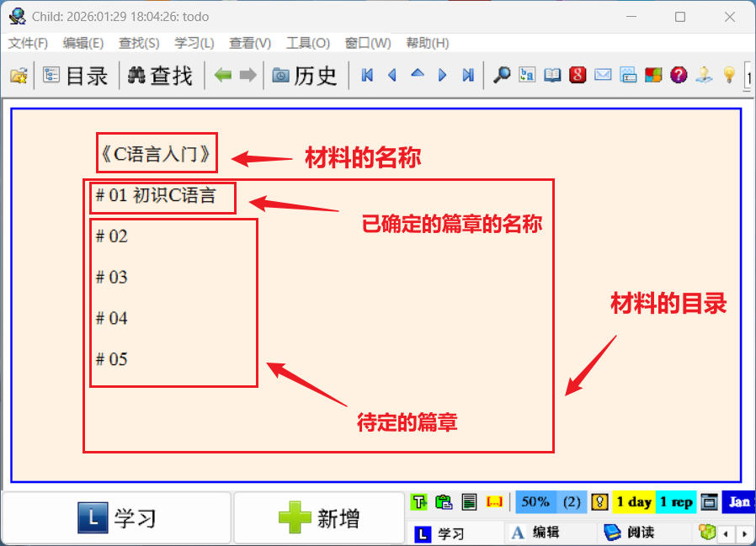756x546 pixels.
Task: Click the '# 04' line
Action: pyautogui.click(x=111, y=319)
